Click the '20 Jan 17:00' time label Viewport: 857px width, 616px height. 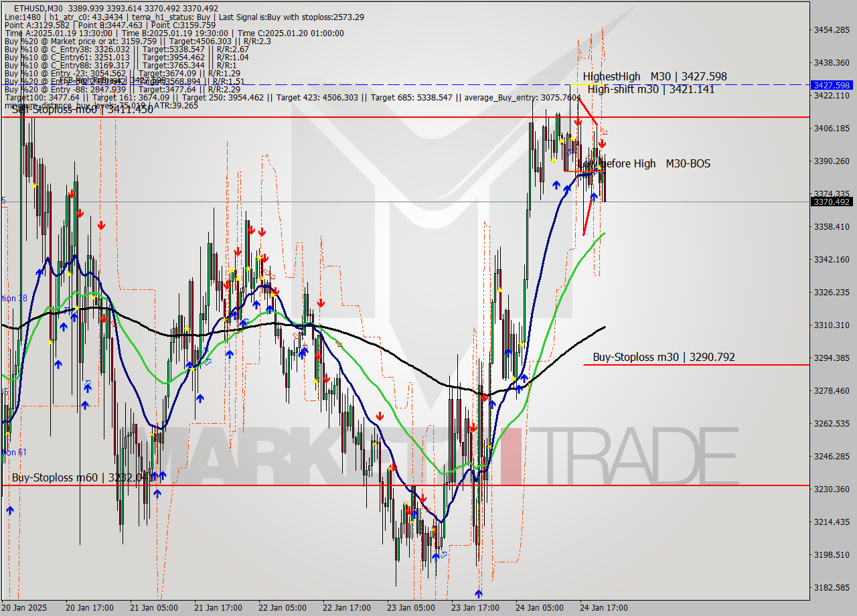tap(90, 608)
